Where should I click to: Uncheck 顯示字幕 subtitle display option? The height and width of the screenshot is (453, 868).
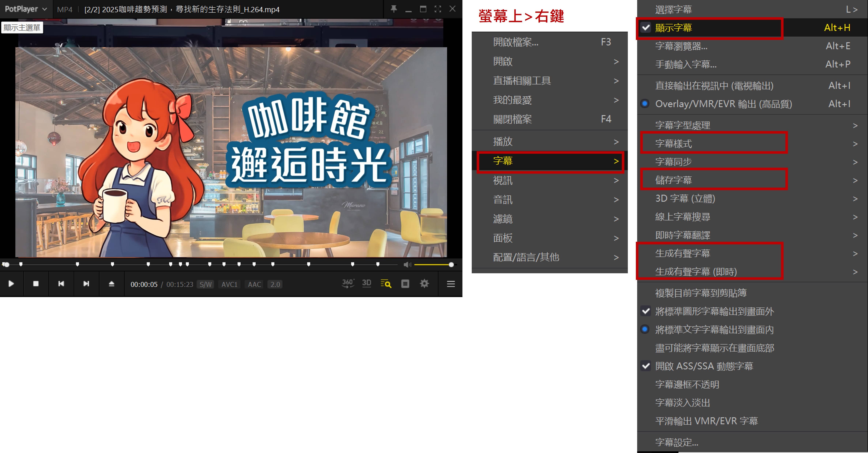click(x=674, y=28)
